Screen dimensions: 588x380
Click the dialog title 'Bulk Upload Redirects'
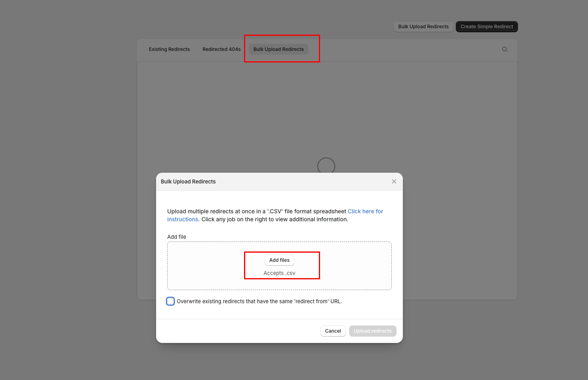tap(188, 181)
